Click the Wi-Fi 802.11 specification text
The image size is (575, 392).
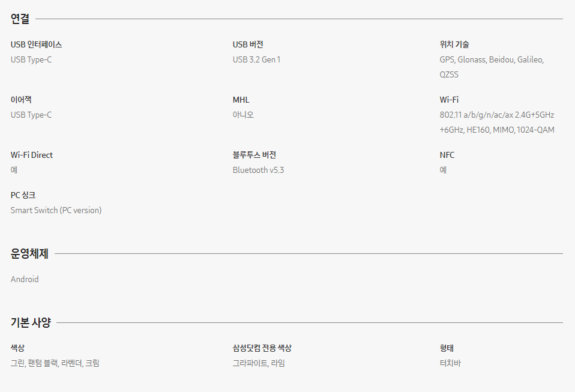[497, 122]
